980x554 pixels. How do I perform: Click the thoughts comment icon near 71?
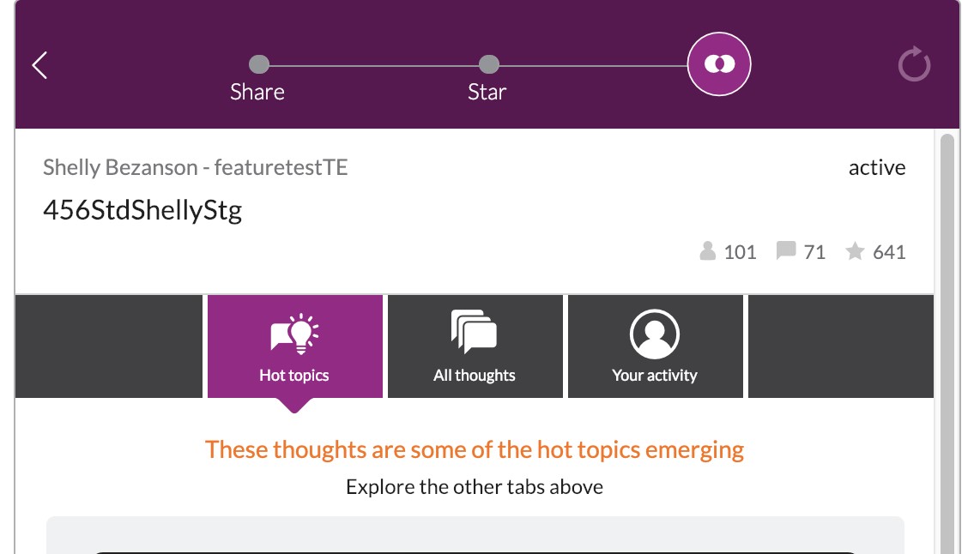coord(785,250)
